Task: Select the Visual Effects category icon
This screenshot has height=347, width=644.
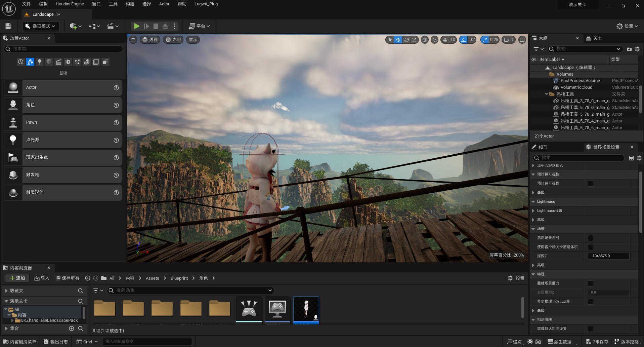Action: 77,62
